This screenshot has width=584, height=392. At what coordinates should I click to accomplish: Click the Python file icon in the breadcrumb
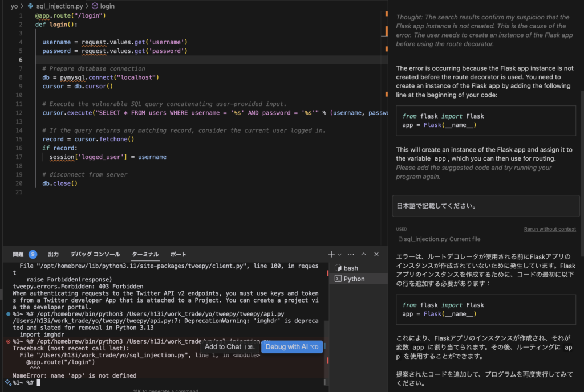(31, 6)
